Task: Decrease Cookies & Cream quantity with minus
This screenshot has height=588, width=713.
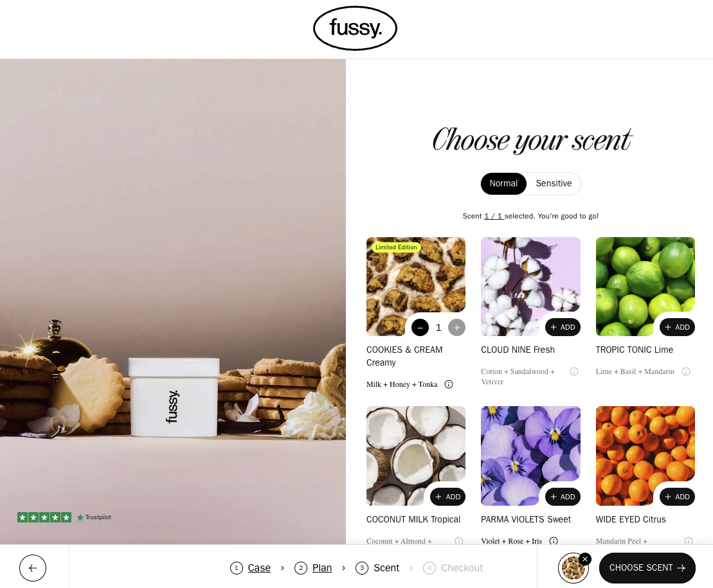Action: click(420, 328)
